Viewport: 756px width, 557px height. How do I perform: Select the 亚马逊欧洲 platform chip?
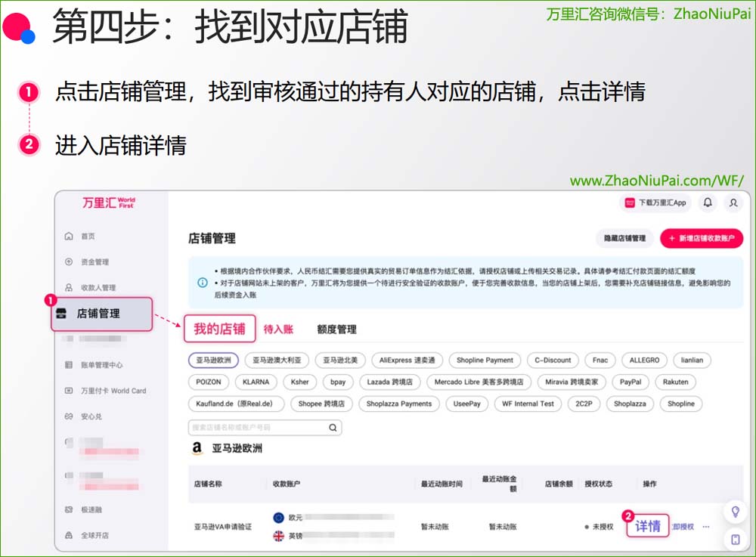213,360
